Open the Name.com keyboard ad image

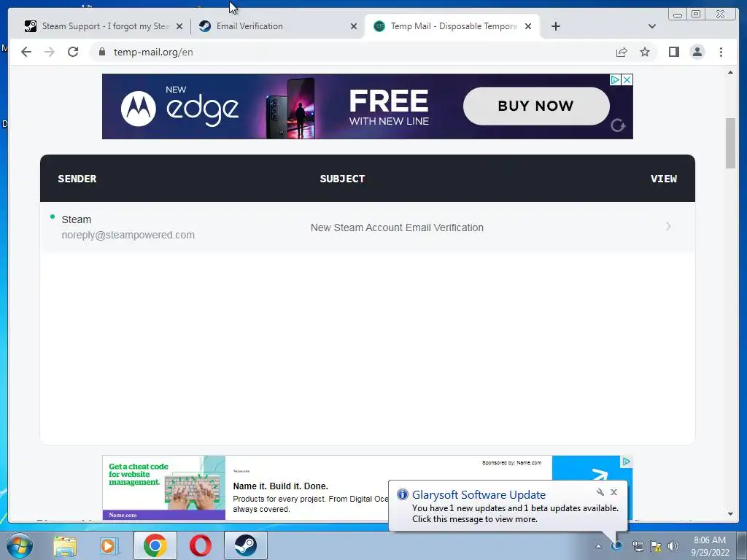pos(164,488)
